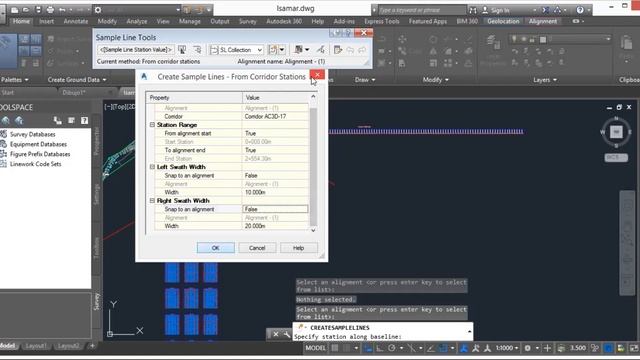Open the Geolocation ribbon tab
Screen dimensions: 640x360
click(x=503, y=21)
